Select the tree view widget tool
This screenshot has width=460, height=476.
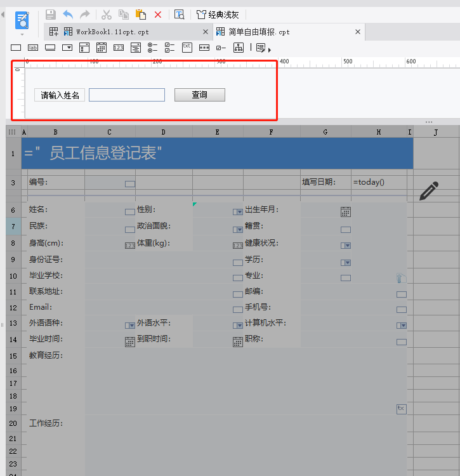pyautogui.click(x=239, y=48)
